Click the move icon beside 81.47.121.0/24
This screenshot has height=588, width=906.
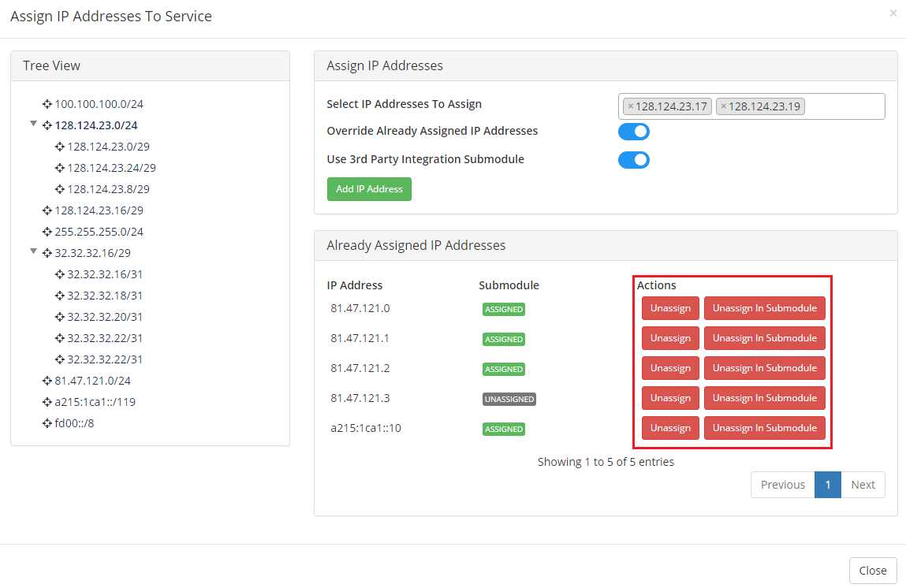[47, 381]
